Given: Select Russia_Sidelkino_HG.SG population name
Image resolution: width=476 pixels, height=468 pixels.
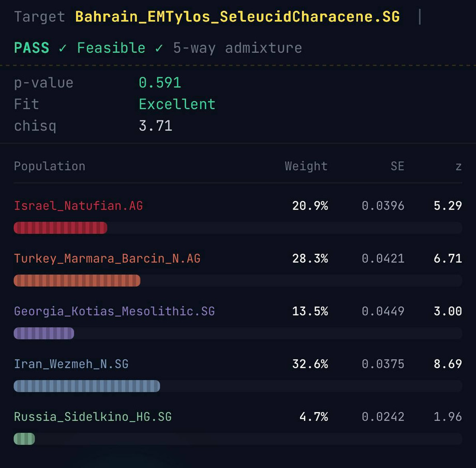Looking at the screenshot, I should pos(93,417).
